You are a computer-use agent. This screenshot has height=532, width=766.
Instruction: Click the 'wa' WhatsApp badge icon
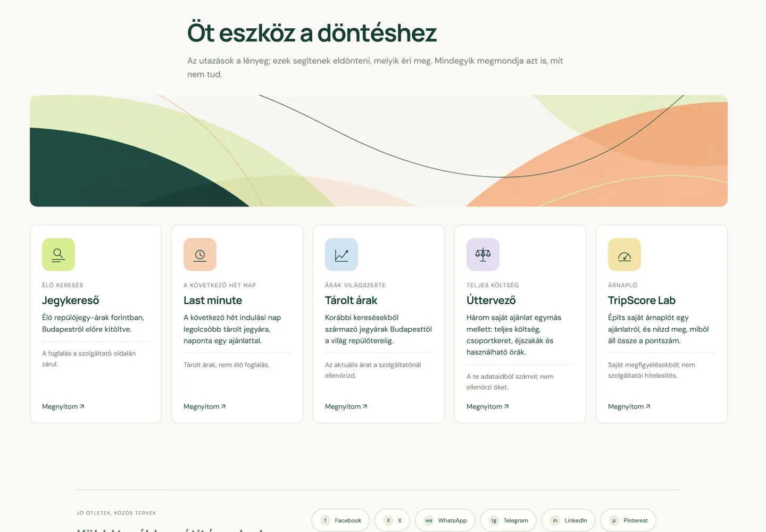click(428, 520)
